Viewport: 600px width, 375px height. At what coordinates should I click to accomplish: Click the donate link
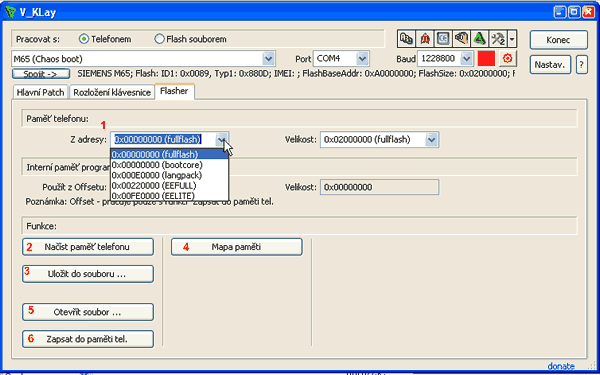[x=561, y=366]
